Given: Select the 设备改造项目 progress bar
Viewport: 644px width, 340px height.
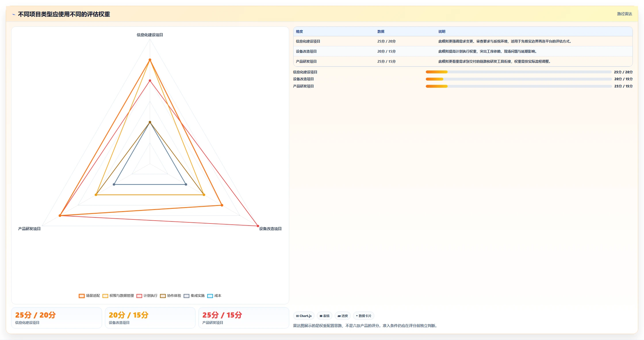Looking at the screenshot, I should point(519,79).
